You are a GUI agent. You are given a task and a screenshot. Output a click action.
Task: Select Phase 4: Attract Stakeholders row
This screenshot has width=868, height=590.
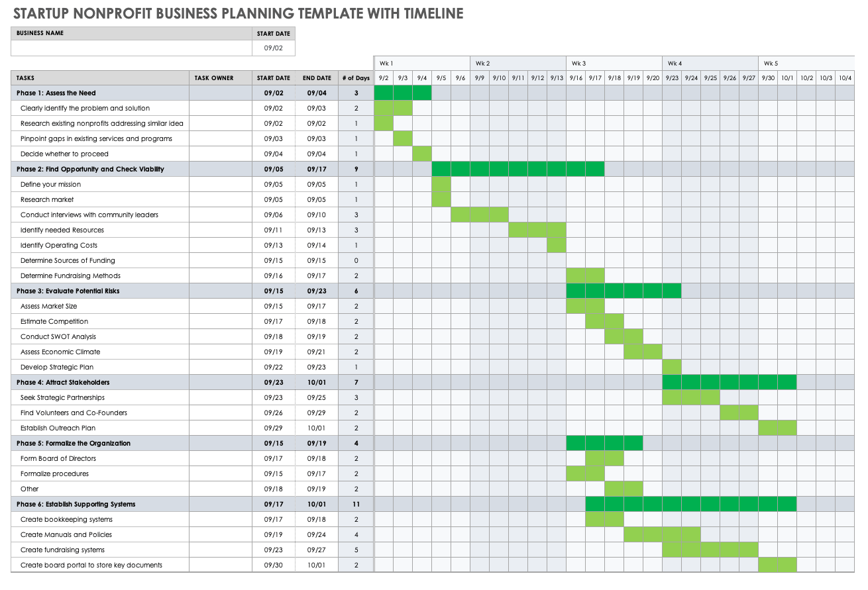pos(100,383)
